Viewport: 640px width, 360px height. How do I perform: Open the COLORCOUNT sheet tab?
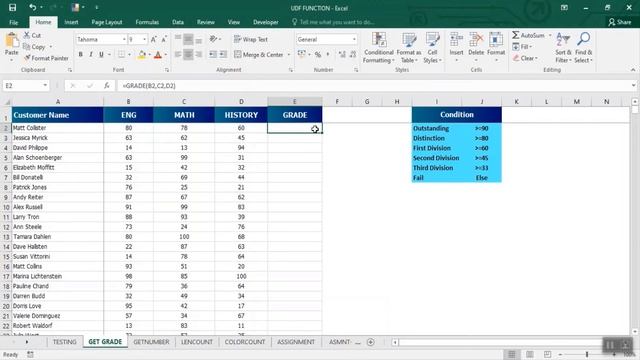pos(245,342)
